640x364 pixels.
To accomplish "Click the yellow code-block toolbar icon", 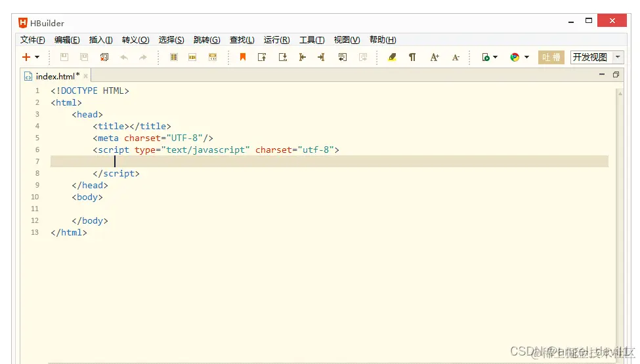I will tap(213, 57).
